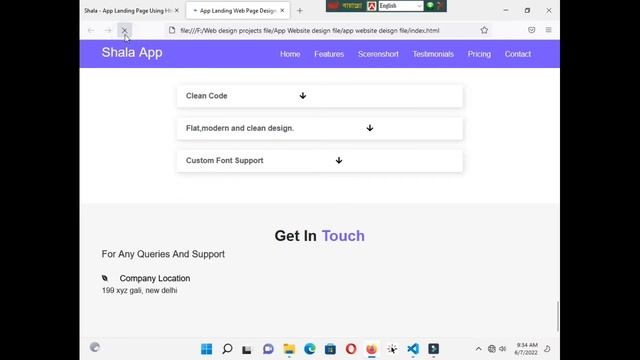The height and width of the screenshot is (360, 640).
Task: Show hidden system tray icons
Action: [x=478, y=349]
